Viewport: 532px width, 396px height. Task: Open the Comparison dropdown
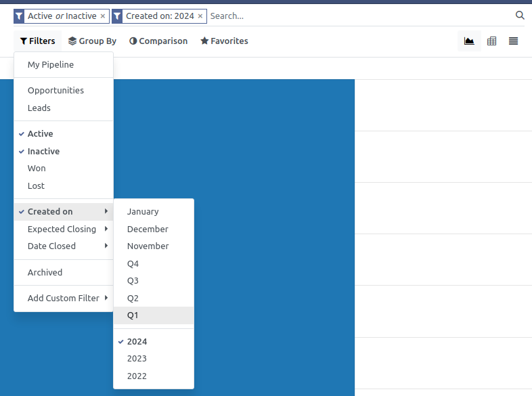(x=158, y=41)
